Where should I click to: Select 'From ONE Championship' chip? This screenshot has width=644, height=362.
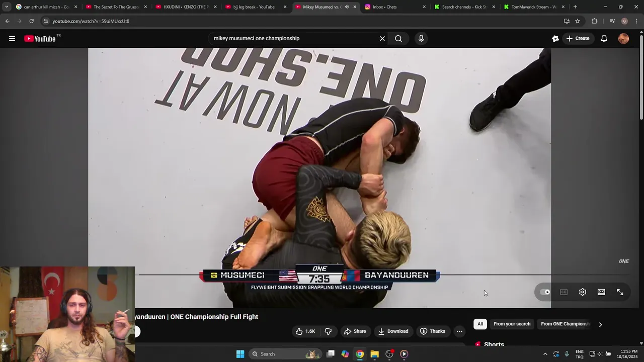click(565, 324)
